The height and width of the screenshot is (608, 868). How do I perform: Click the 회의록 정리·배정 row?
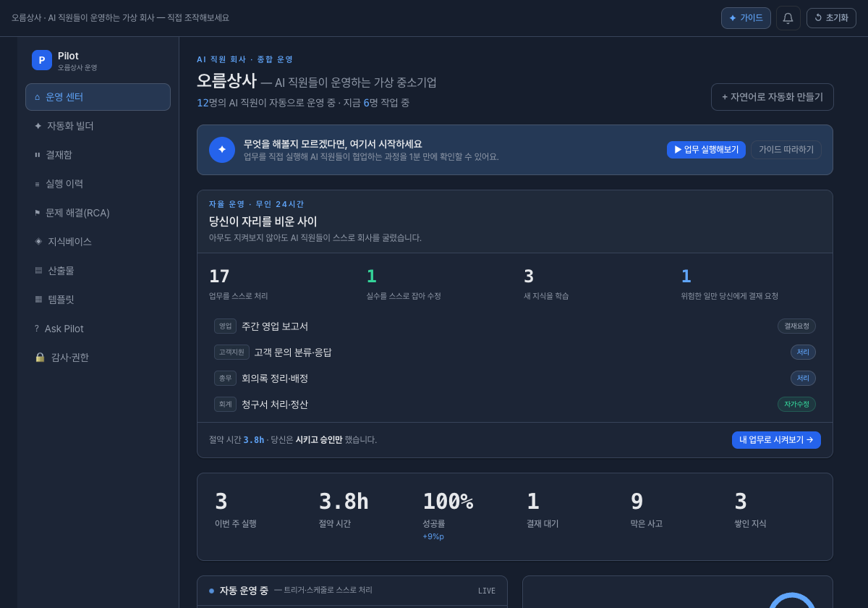515,379
